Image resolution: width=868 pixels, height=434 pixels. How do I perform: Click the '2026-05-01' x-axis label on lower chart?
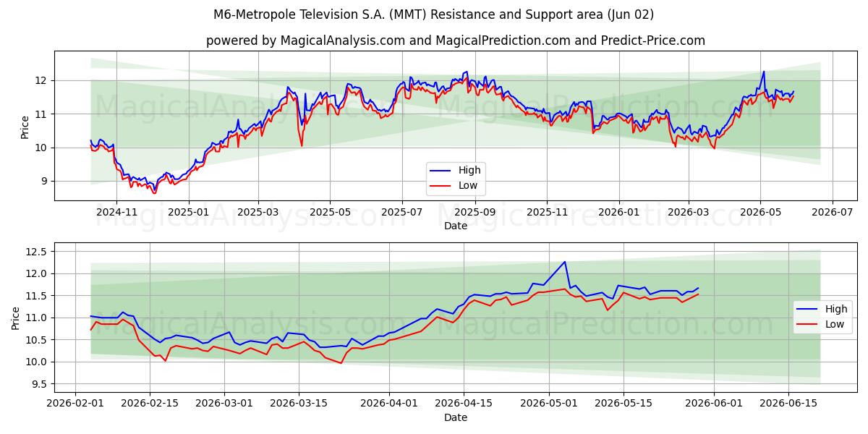549,403
